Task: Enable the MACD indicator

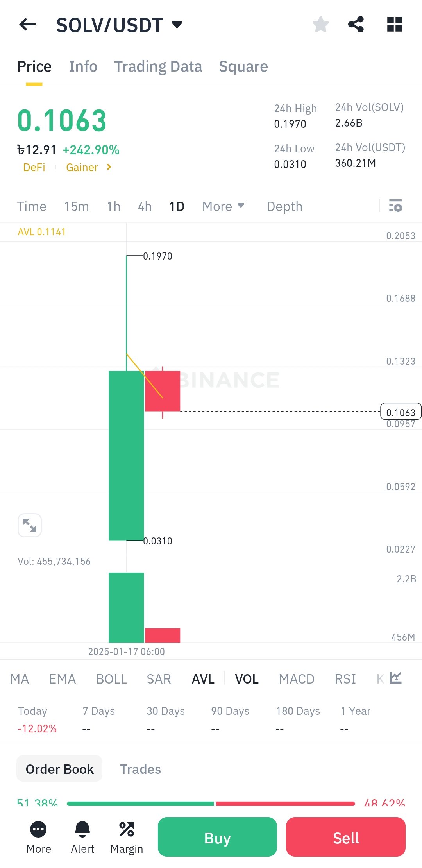Action: 297,679
